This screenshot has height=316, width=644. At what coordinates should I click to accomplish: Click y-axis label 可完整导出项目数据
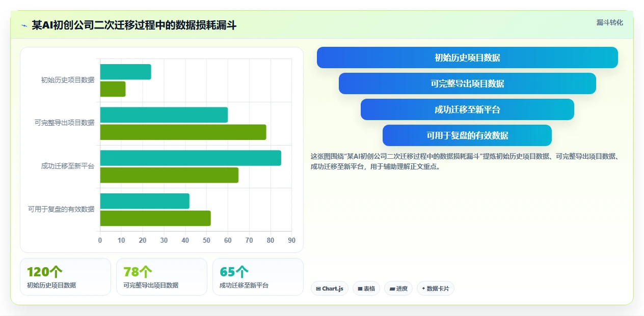pos(65,123)
